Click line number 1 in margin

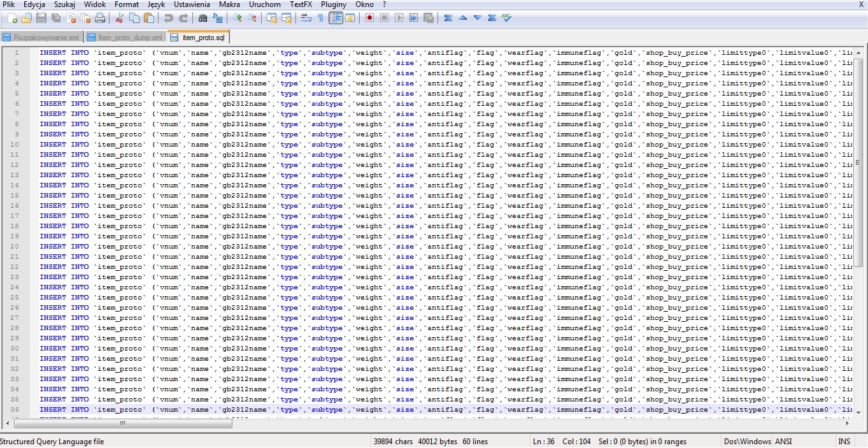pyautogui.click(x=17, y=53)
